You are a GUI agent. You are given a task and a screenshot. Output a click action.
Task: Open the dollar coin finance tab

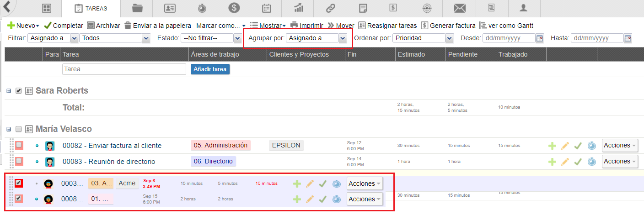234,8
